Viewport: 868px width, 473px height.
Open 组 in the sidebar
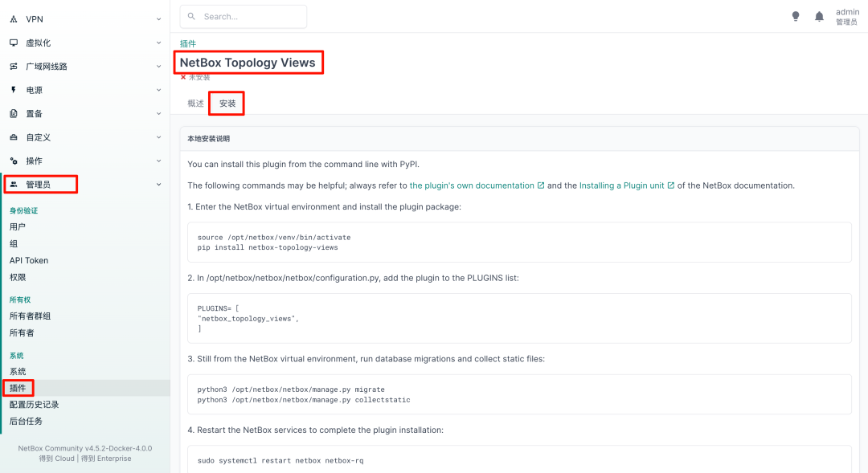(14, 243)
